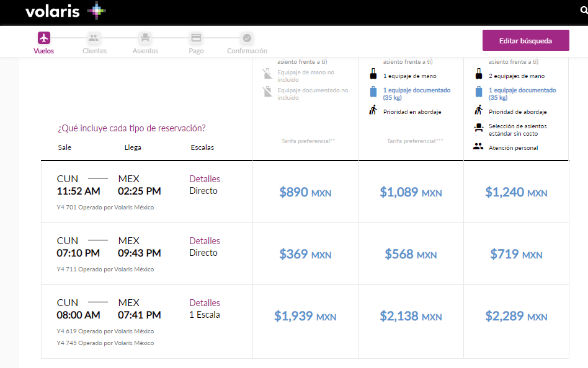Click the Prioridad en abordaje traveler icon
Screen dimensions: 588x368
pyautogui.click(x=373, y=111)
